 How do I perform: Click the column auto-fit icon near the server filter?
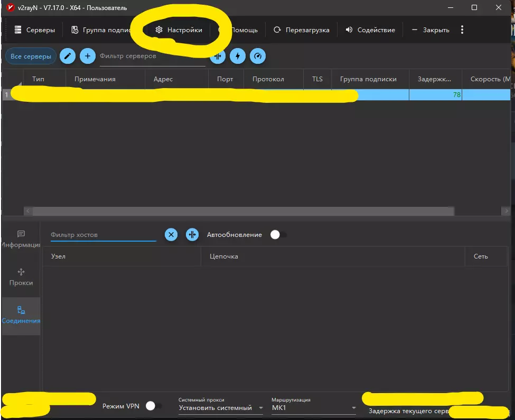point(218,56)
